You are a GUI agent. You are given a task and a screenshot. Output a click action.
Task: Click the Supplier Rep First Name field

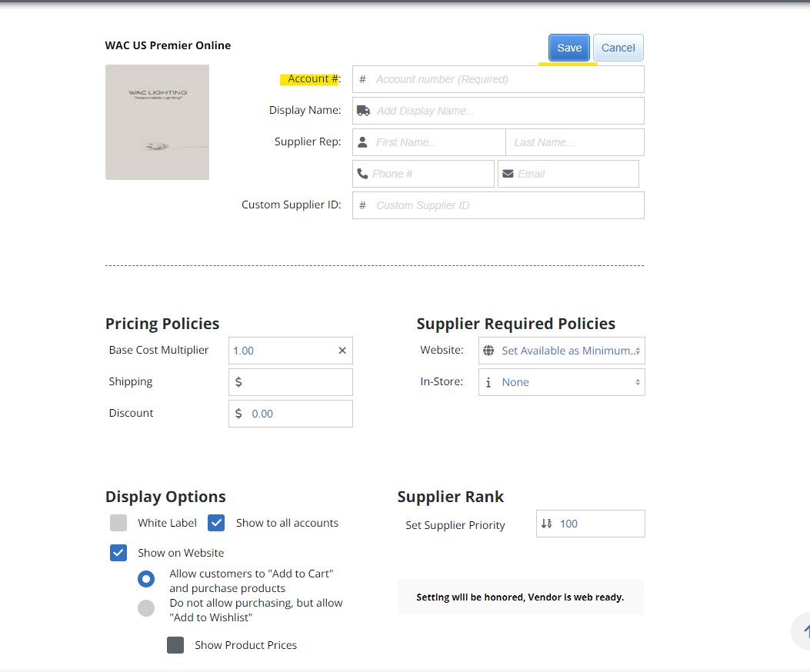[428, 142]
